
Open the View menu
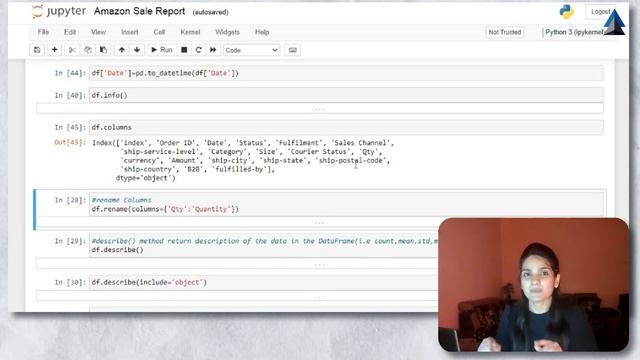coord(98,32)
